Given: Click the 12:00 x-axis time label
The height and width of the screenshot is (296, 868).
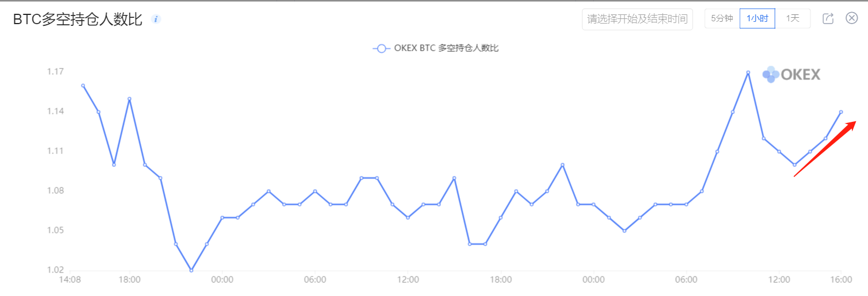Looking at the screenshot, I should (408, 280).
